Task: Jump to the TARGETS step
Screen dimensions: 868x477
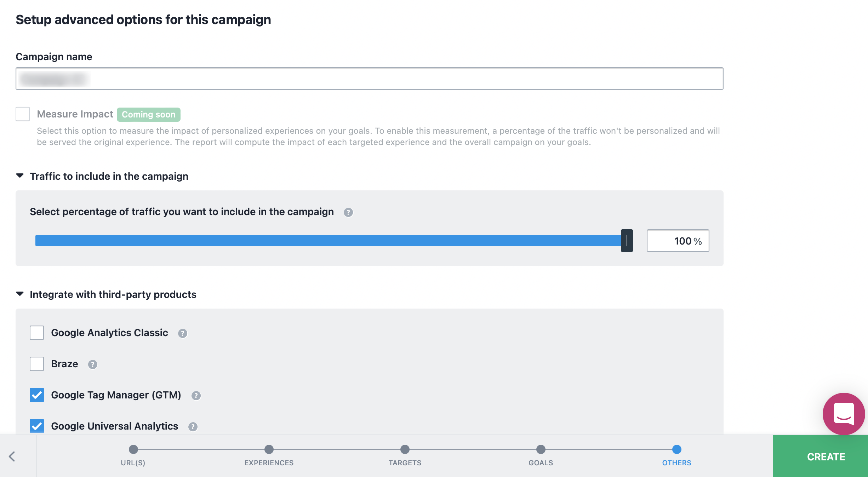Action: 405,450
